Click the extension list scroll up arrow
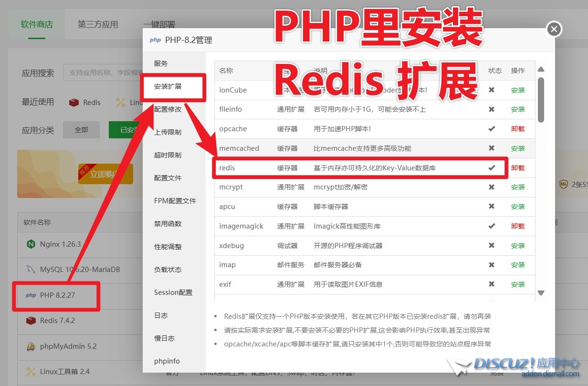This screenshot has height=386, width=588. point(541,69)
